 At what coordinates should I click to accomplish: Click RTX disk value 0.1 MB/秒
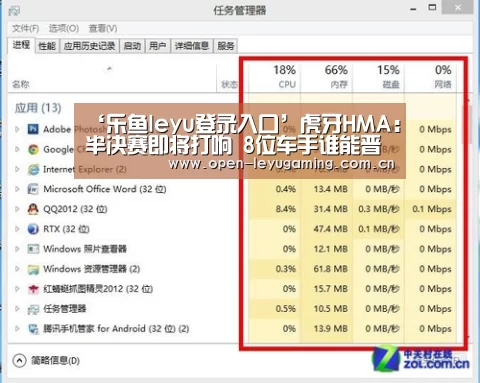click(379, 229)
